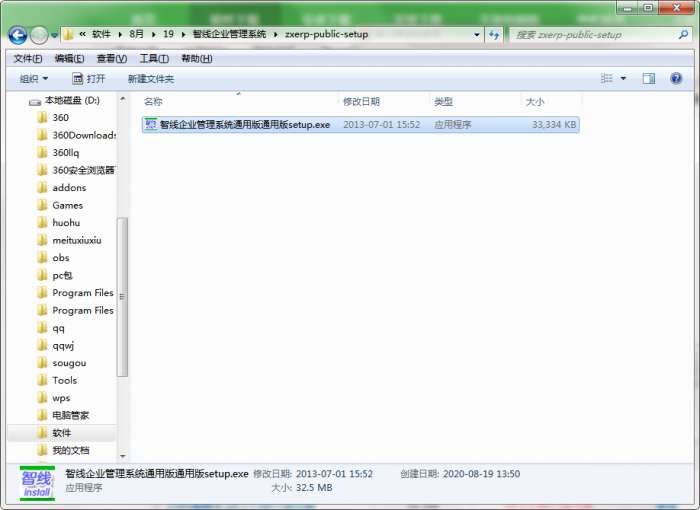
Task: Click the Forward navigation arrow button
Action: click(x=39, y=35)
